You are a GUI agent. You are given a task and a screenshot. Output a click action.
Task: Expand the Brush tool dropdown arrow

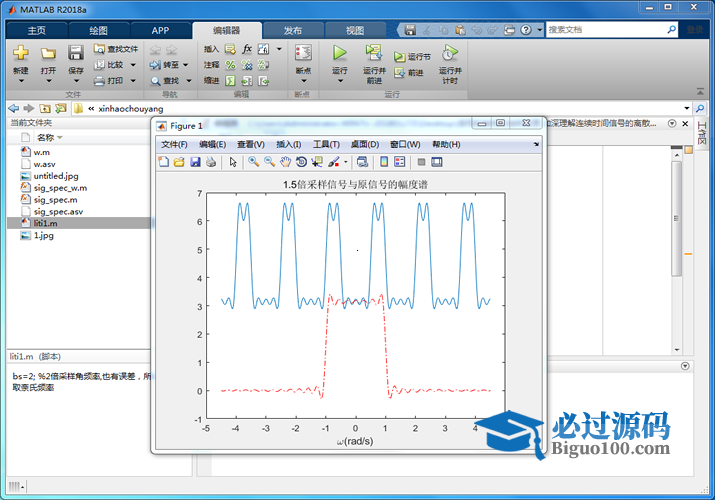[346, 162]
